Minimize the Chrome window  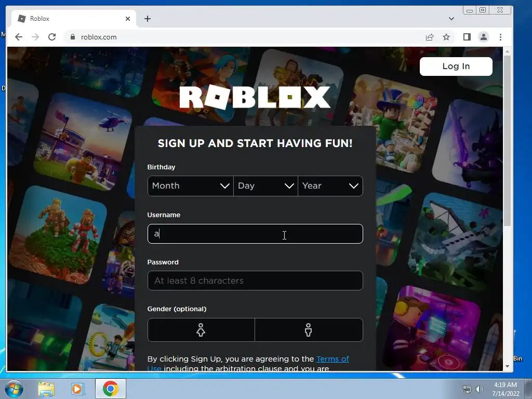point(470,10)
